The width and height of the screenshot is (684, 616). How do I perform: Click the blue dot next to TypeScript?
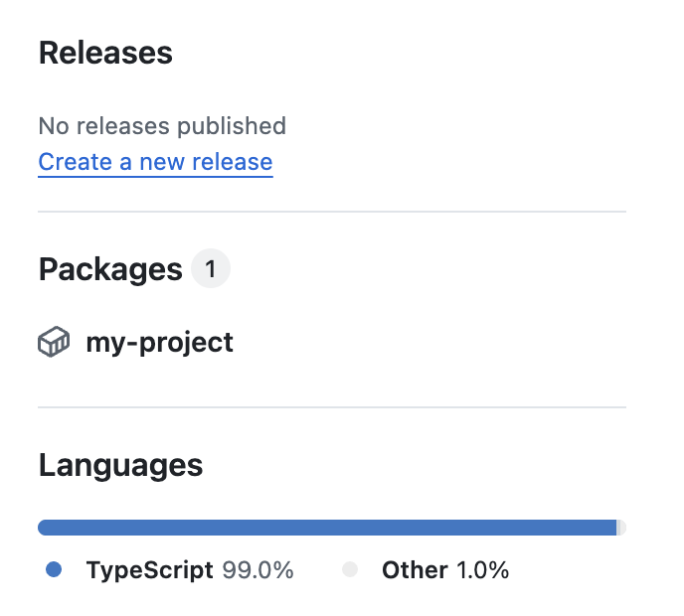click(54, 569)
